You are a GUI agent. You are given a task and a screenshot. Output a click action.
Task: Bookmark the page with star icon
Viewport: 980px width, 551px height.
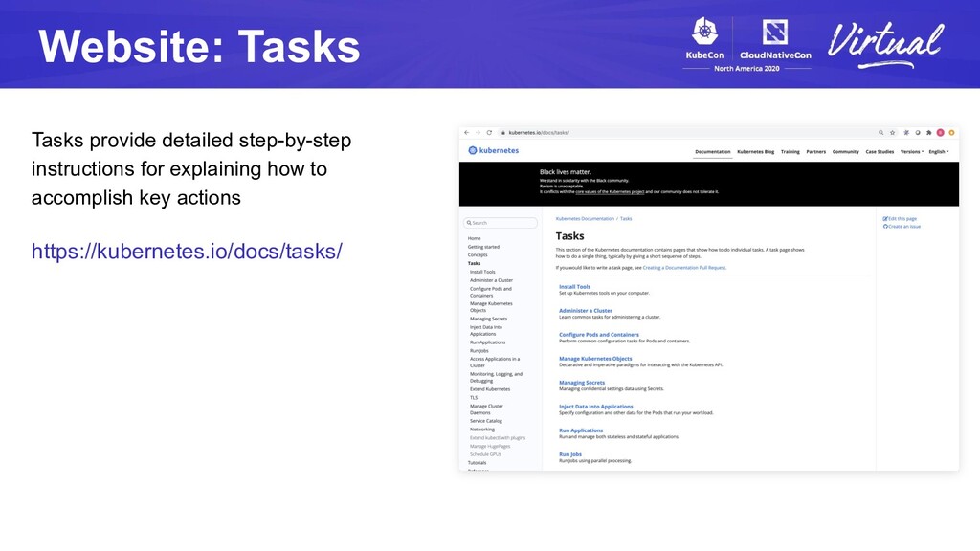[893, 132]
